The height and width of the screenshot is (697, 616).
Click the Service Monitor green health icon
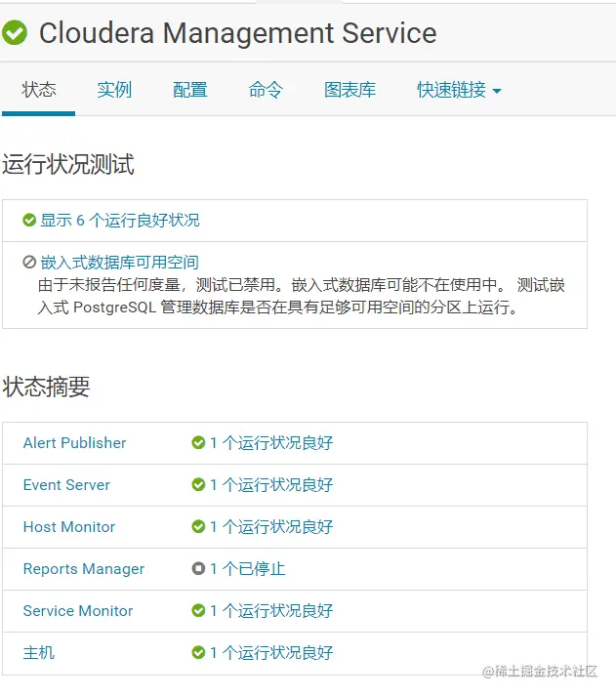click(x=198, y=611)
